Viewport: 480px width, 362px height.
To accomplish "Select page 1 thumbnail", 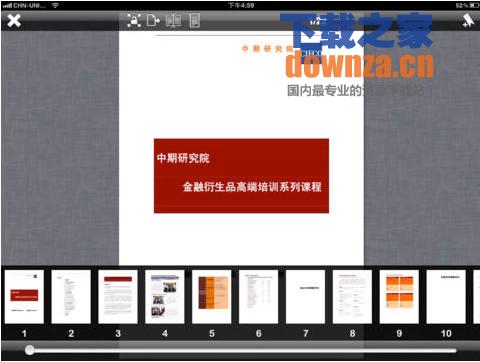I will [x=24, y=297].
